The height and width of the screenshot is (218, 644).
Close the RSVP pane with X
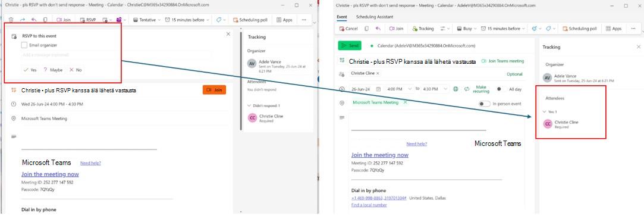pyautogui.click(x=228, y=34)
